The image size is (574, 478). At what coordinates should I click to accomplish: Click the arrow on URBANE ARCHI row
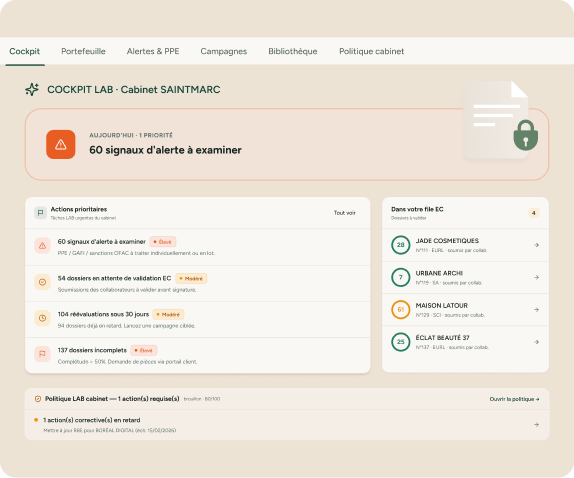pos(536,277)
